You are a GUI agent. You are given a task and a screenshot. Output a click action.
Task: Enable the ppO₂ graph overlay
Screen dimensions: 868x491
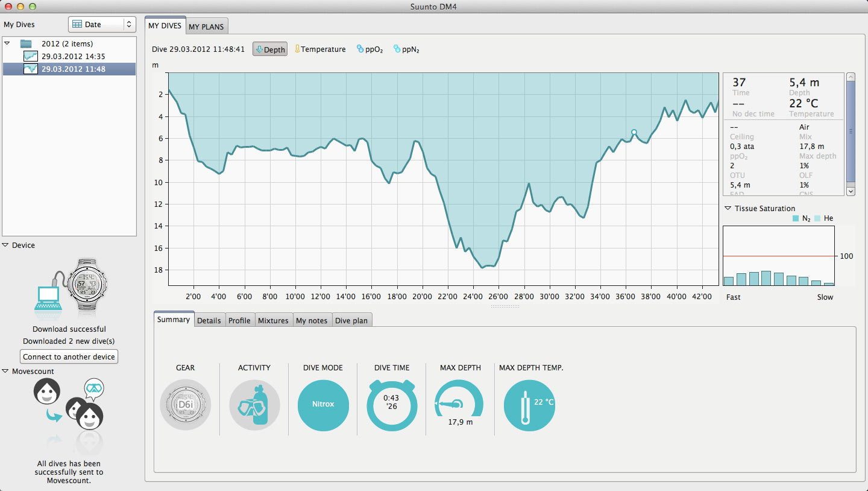(x=370, y=49)
